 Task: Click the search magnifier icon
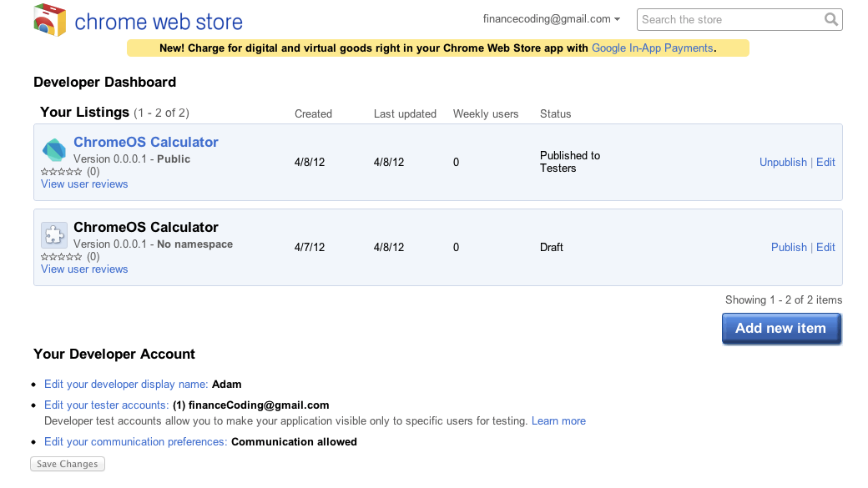831,19
